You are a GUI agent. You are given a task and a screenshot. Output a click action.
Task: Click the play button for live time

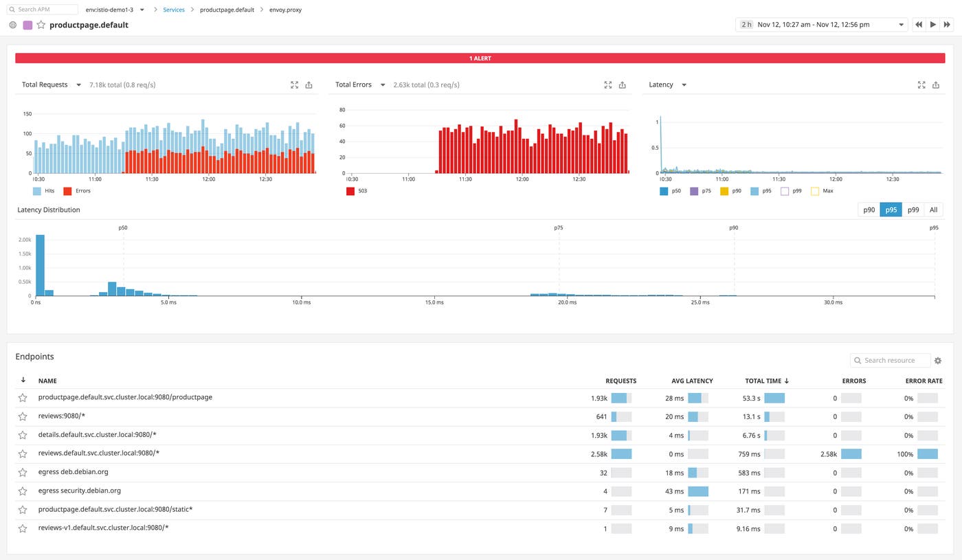932,25
